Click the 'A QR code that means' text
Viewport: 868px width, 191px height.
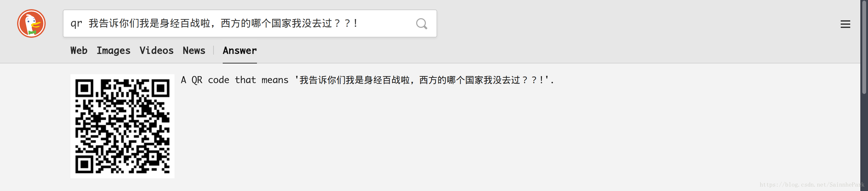(x=234, y=80)
